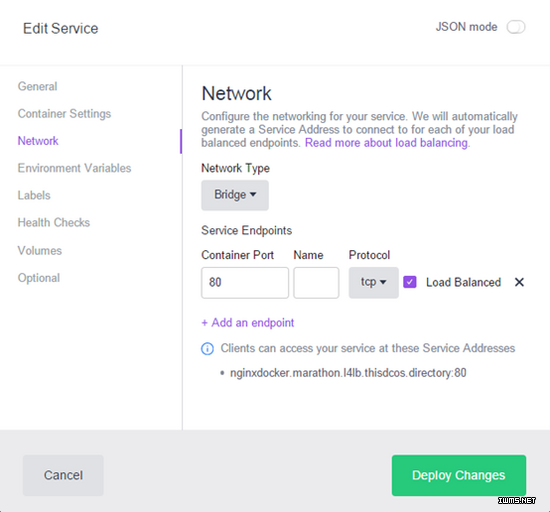Click the info icon beside Service Addresses
Image resolution: width=550 pixels, height=512 pixels.
point(207,349)
